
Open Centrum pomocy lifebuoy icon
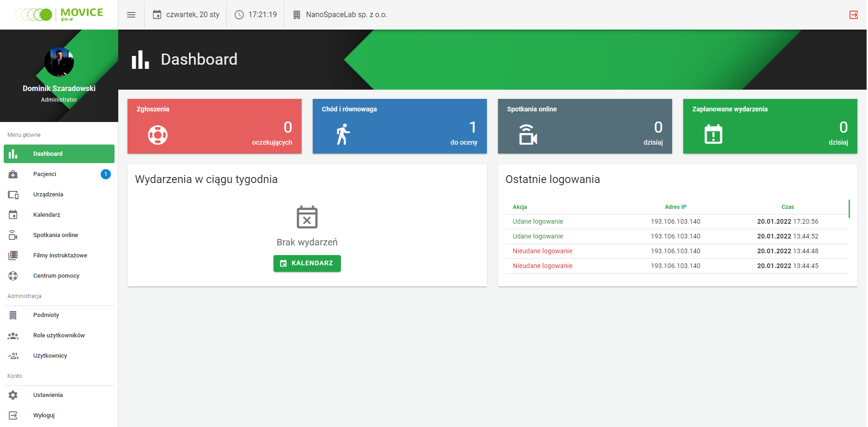[13, 275]
